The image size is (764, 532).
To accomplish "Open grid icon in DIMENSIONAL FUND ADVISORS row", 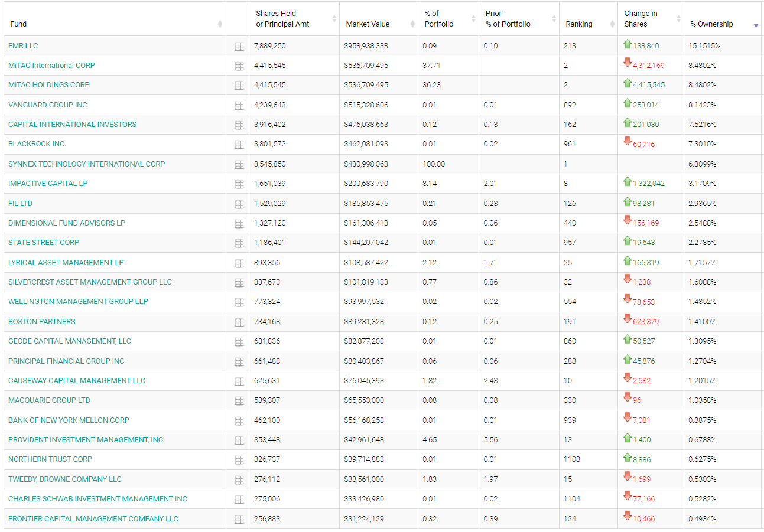I will [x=239, y=224].
